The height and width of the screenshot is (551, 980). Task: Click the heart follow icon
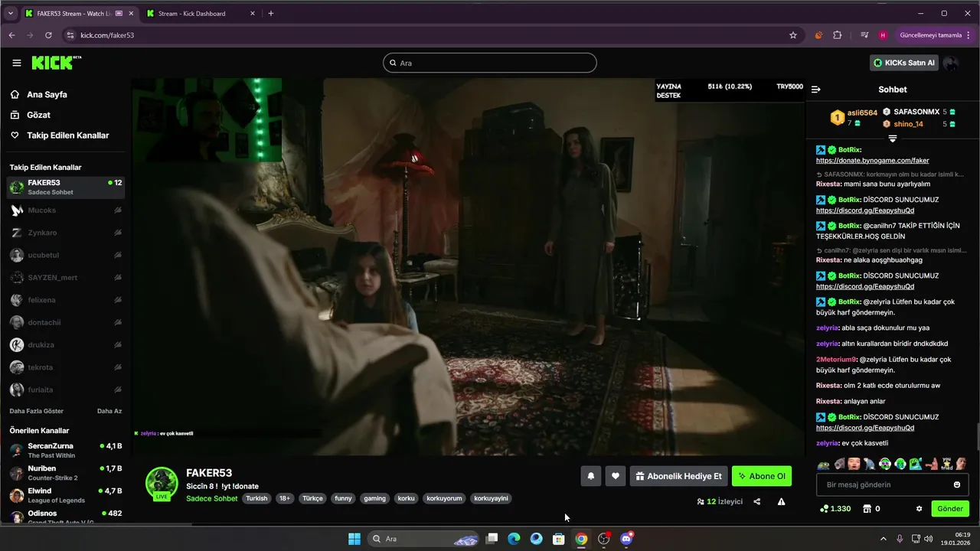pyautogui.click(x=616, y=476)
